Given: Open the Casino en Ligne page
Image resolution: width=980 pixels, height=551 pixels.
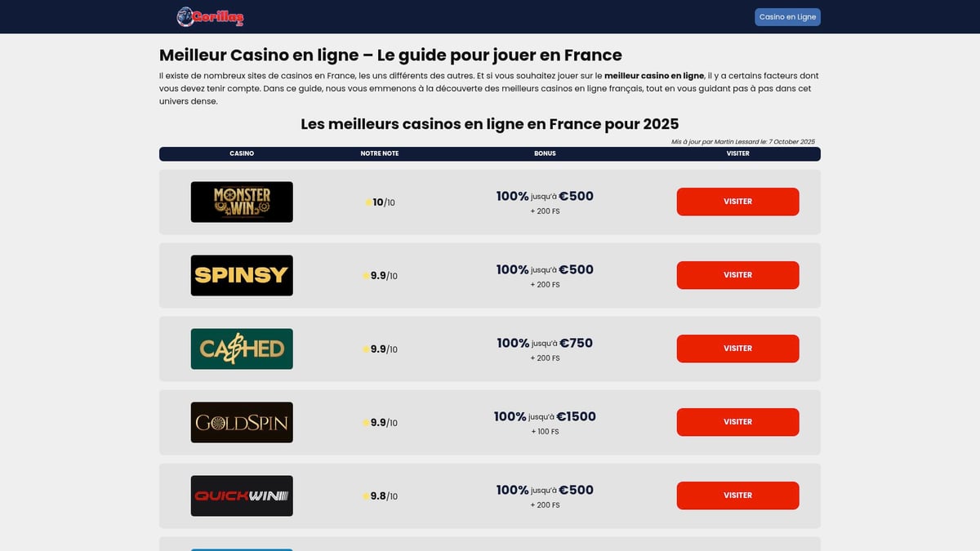Looking at the screenshot, I should click(786, 16).
